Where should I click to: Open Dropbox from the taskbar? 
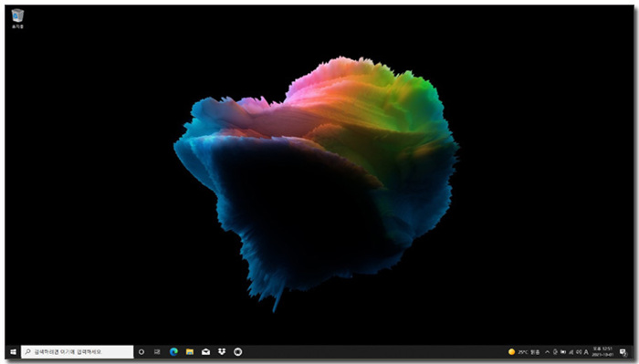coord(222,352)
